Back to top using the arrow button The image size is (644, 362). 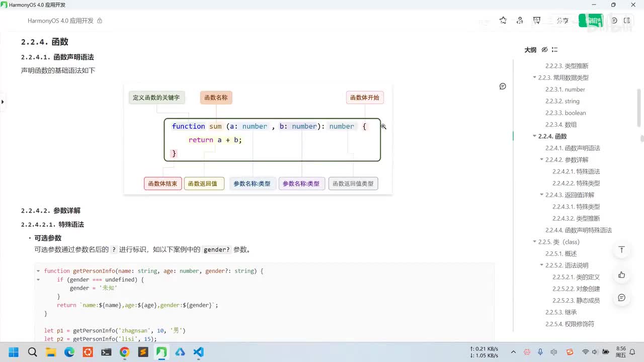[622, 250]
